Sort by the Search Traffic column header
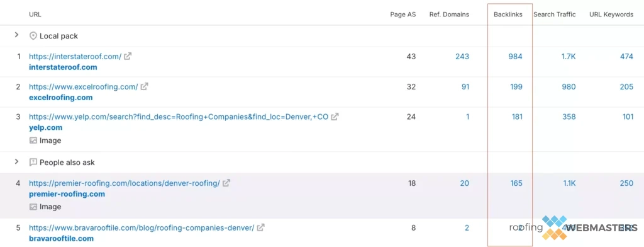The image size is (644, 247). pyautogui.click(x=555, y=14)
